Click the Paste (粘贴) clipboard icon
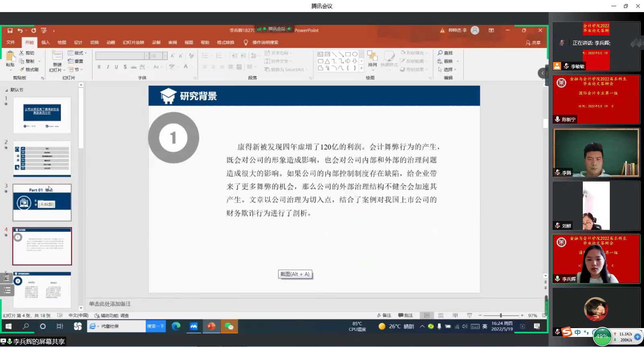The height and width of the screenshot is (347, 644). tap(10, 56)
